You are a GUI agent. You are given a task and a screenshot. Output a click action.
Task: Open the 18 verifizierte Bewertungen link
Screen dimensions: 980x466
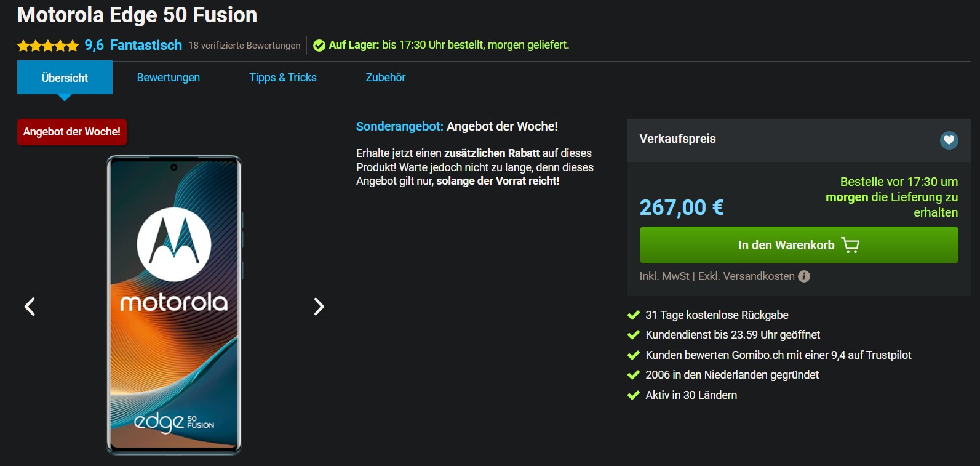[244, 46]
